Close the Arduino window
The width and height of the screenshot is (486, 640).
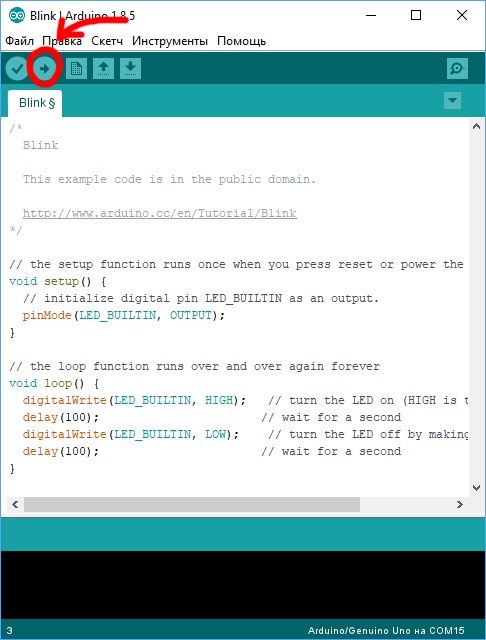pyautogui.click(x=462, y=16)
